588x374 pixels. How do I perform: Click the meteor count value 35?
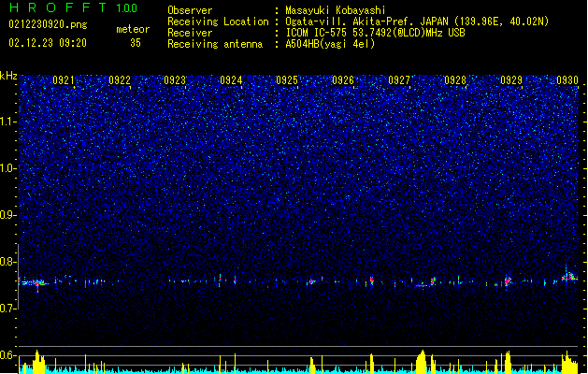pyautogui.click(x=136, y=43)
